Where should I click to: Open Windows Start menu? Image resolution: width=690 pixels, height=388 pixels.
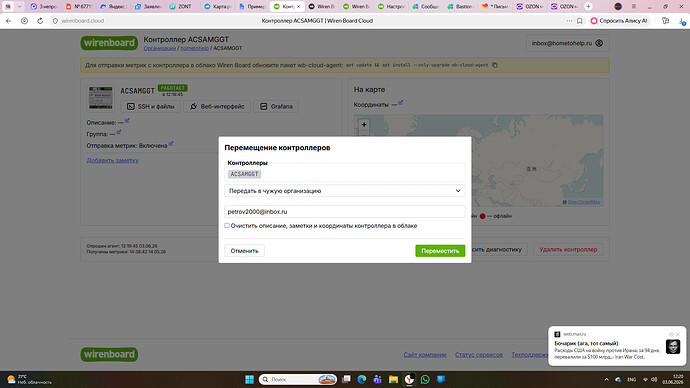point(249,379)
